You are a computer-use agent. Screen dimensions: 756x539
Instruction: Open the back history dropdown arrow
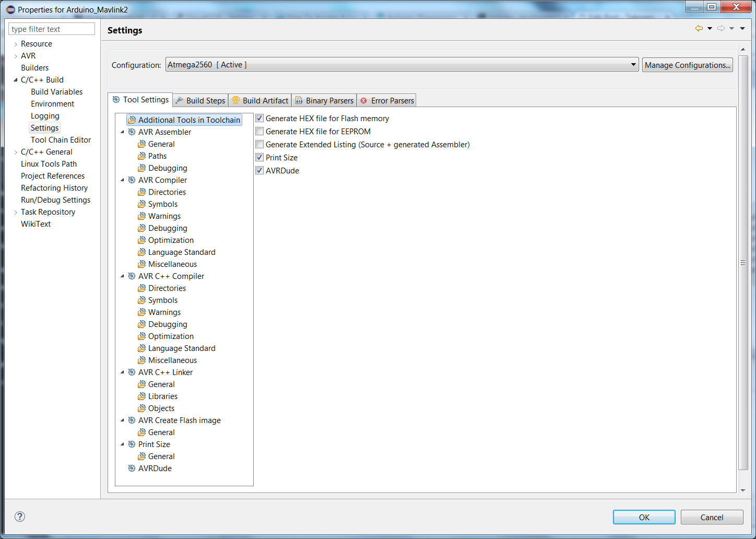(x=710, y=29)
